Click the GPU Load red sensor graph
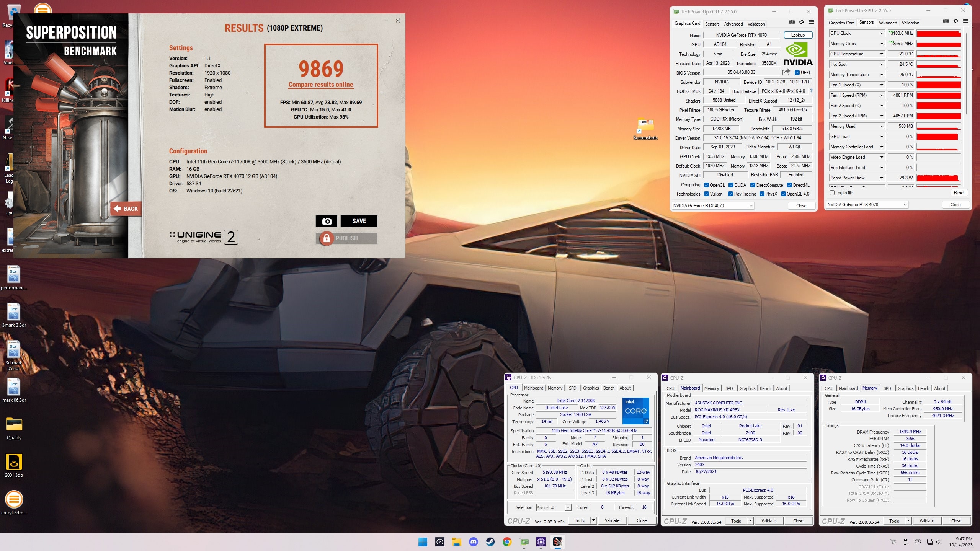The image size is (980, 551). point(939,137)
